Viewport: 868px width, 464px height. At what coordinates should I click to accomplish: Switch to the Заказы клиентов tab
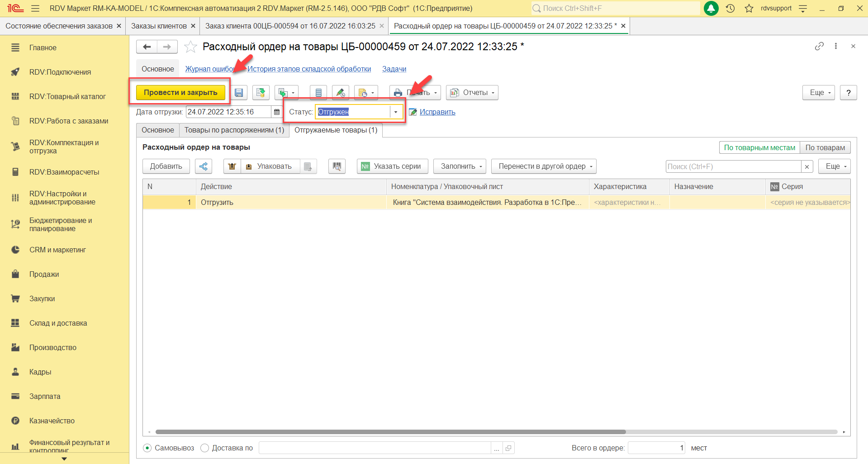pos(159,26)
